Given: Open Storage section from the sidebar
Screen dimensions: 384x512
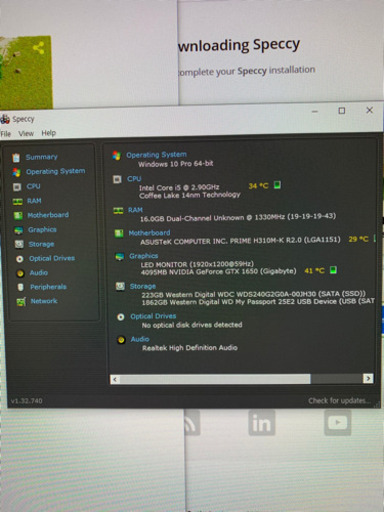Looking at the screenshot, I should pyautogui.click(x=41, y=244).
